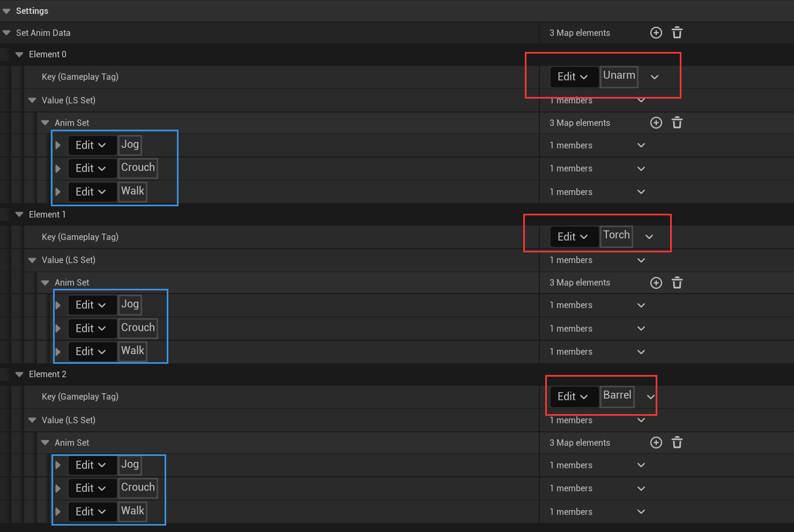This screenshot has width=794, height=532.
Task: Open the tag picker chevron next to Torch
Action: point(649,236)
